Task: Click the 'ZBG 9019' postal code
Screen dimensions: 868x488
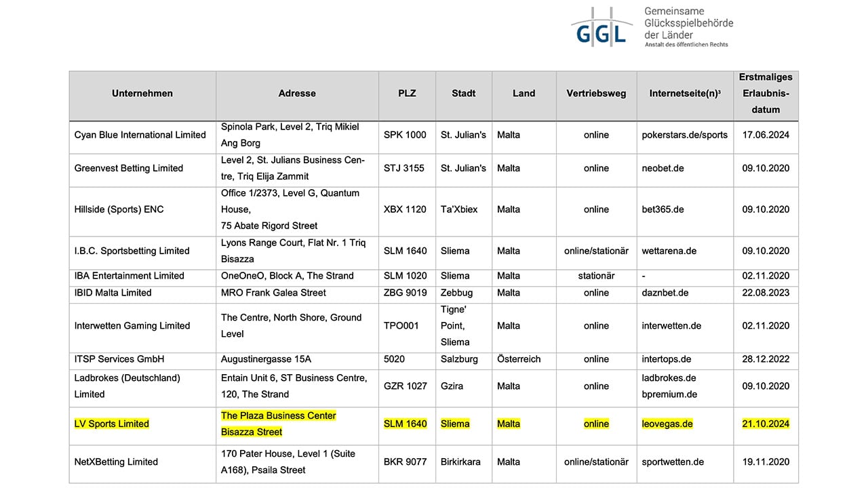Action: 406,293
